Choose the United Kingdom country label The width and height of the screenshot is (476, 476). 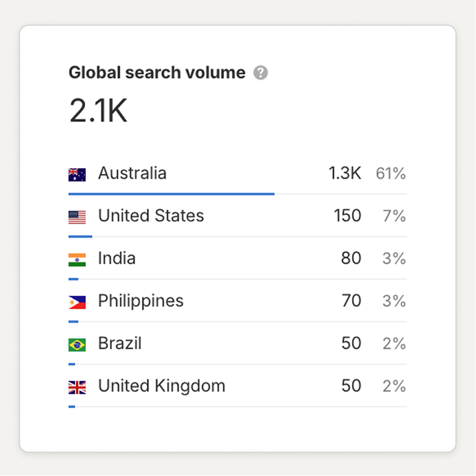coord(161,386)
